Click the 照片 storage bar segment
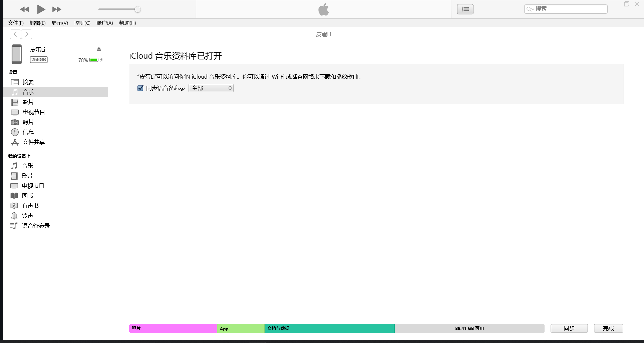Viewport: 644px width, 343px height. (x=173, y=328)
